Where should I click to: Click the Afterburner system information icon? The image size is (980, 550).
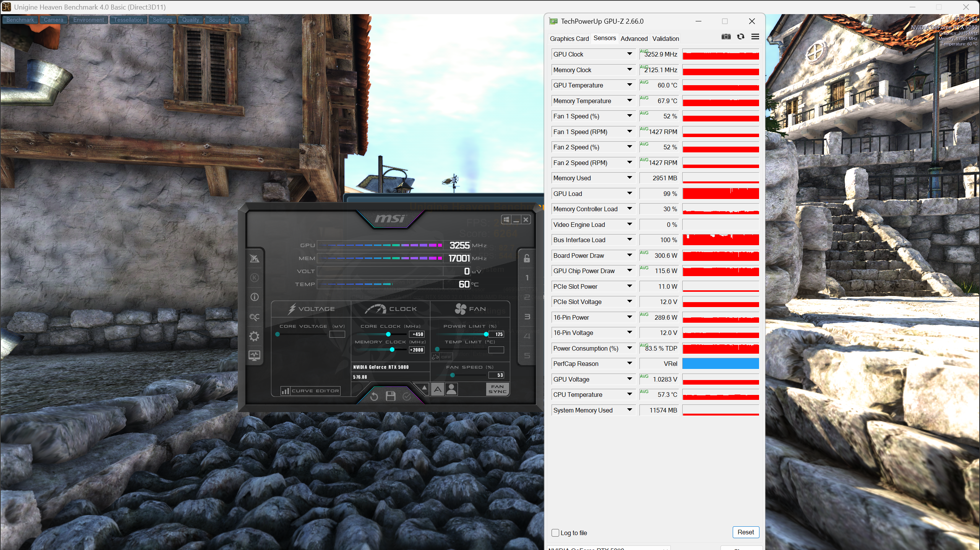tap(255, 297)
